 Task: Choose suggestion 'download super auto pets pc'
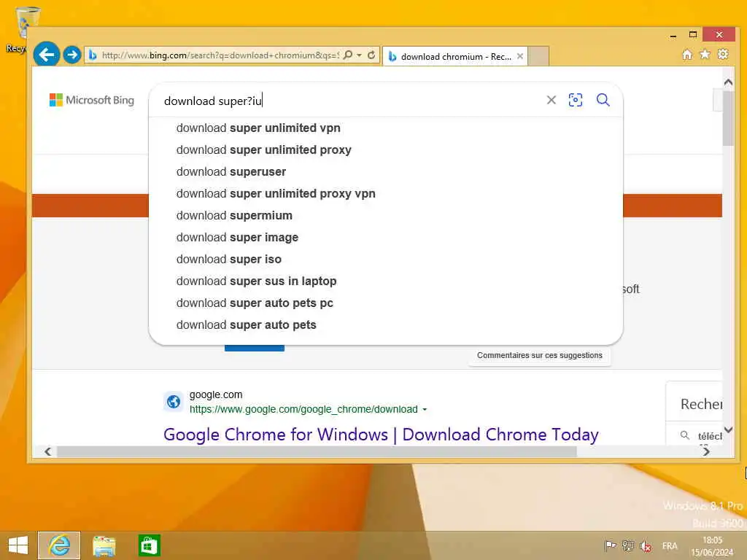click(x=386, y=303)
